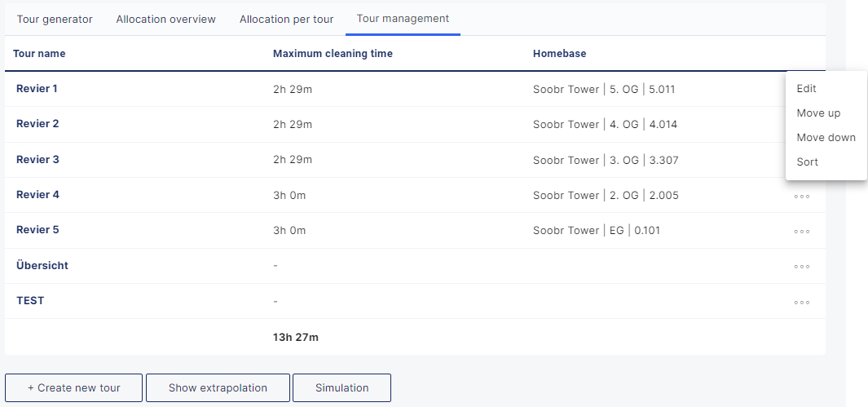
Task: Go to the Allocation per tour tab
Action: [x=287, y=19]
